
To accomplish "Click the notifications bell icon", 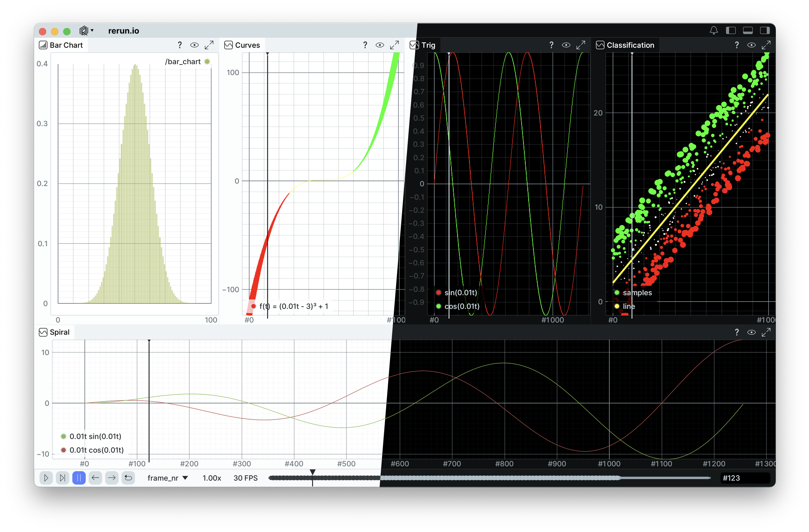I will pos(714,31).
